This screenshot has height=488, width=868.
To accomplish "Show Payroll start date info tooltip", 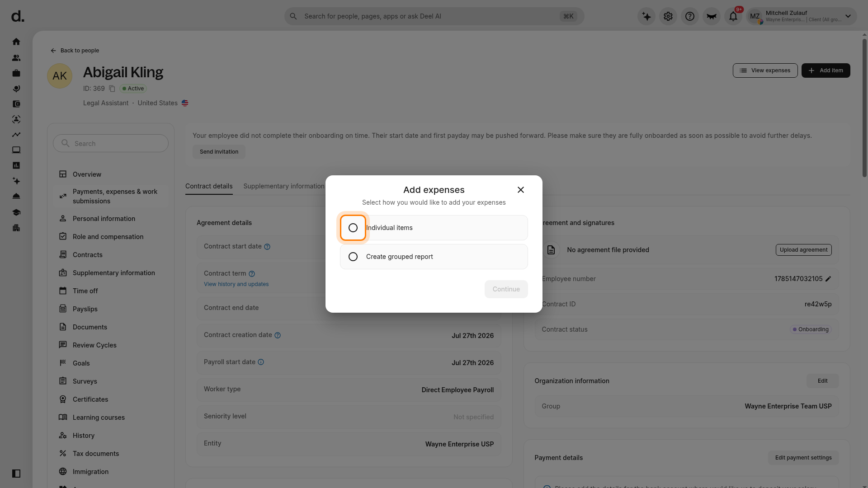I will [261, 362].
